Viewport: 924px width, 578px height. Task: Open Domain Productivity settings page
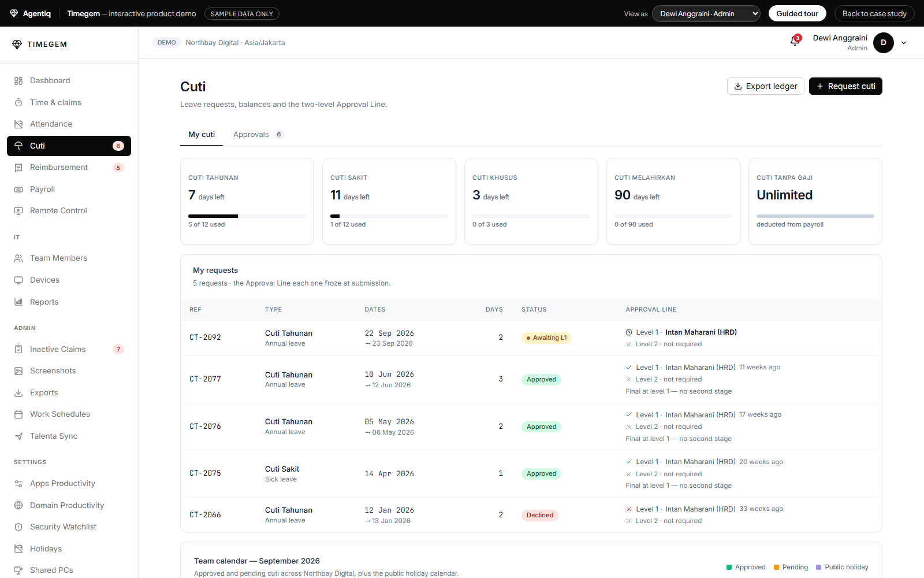pos(69,505)
